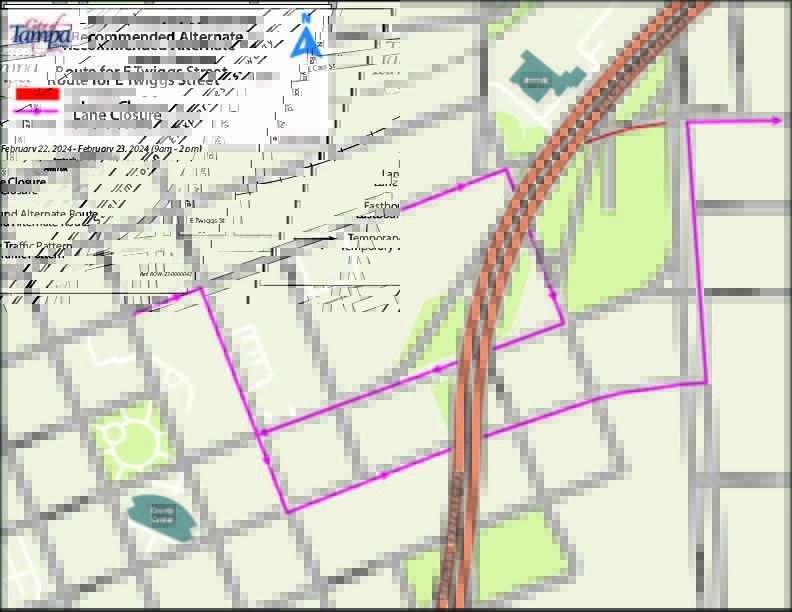Click the circular park with white paths
This screenshot has height=612, width=792.
click(128, 441)
